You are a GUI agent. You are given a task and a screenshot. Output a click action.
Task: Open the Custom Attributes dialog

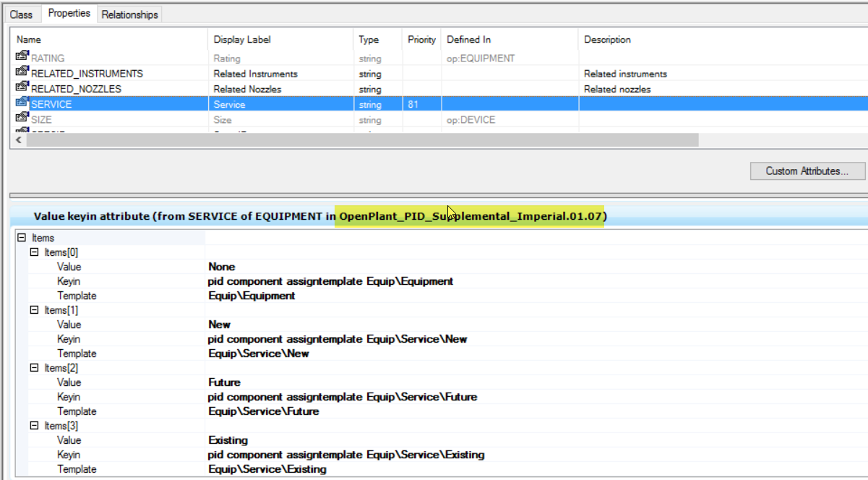(807, 171)
